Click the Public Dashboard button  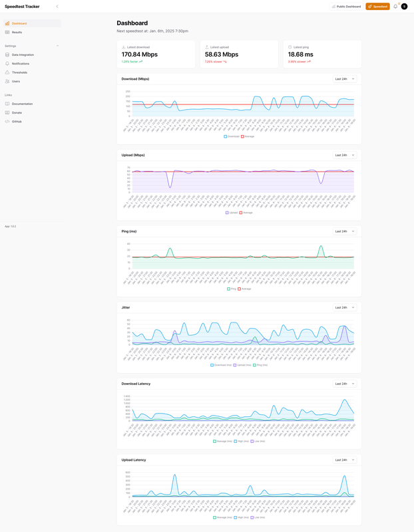pyautogui.click(x=346, y=7)
